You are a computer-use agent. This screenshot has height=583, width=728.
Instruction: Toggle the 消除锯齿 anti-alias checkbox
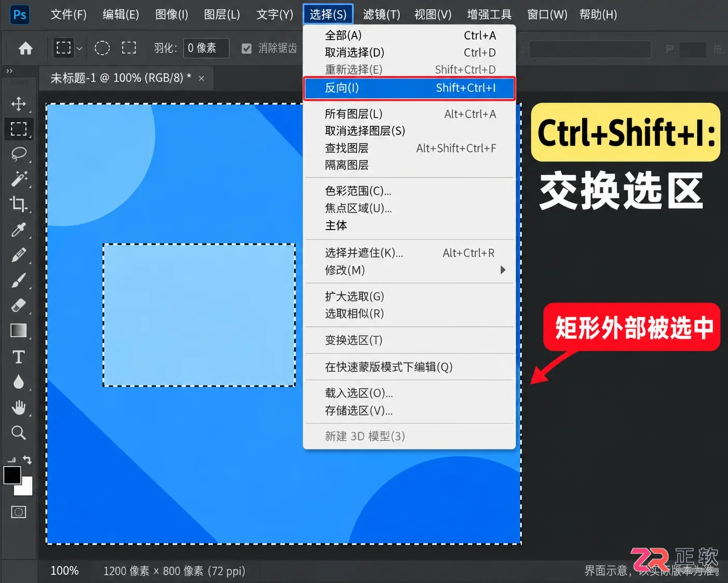247,48
